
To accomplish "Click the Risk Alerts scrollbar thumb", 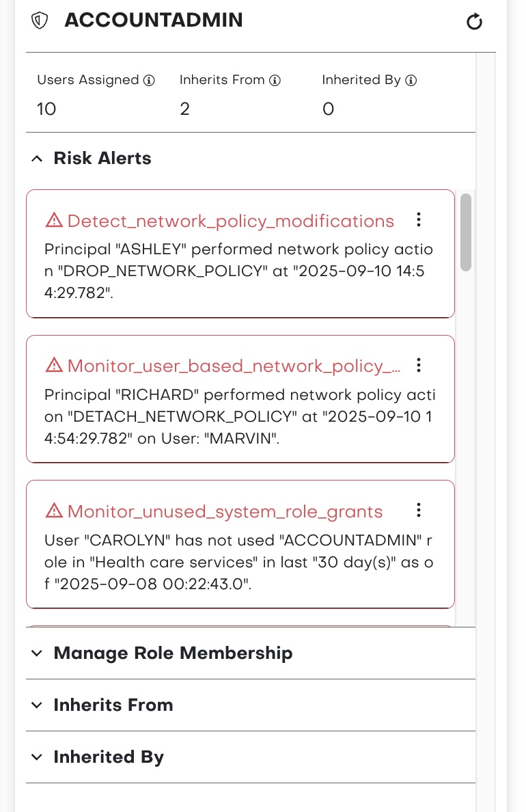I will point(466,232).
